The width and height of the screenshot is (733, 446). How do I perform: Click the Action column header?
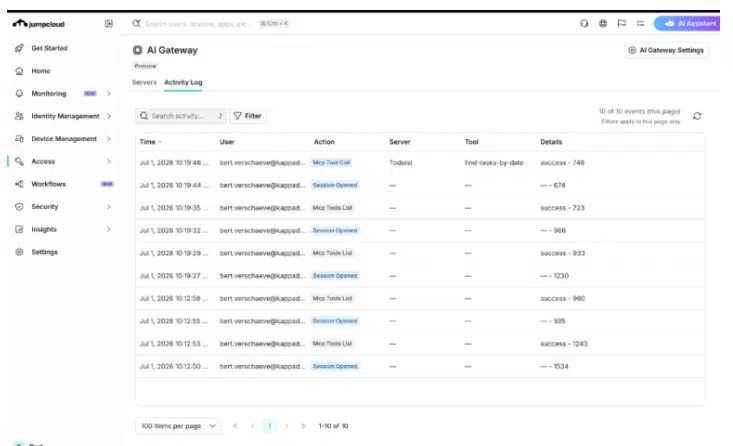(324, 142)
